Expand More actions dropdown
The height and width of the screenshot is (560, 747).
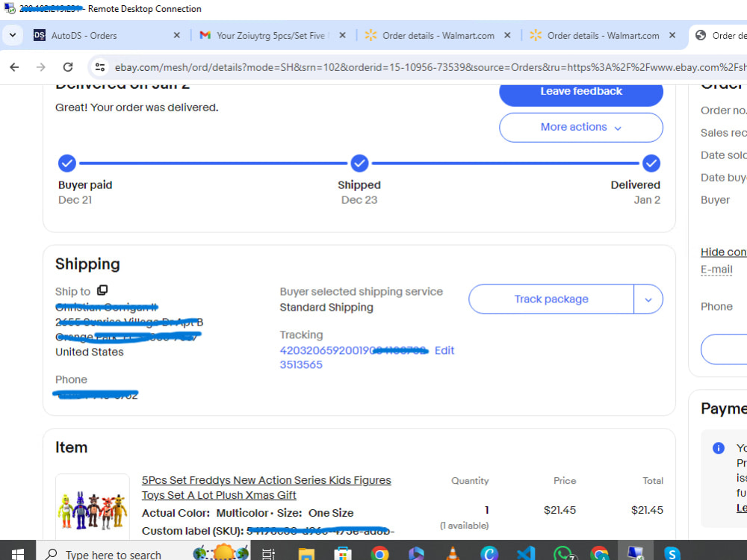pos(580,127)
